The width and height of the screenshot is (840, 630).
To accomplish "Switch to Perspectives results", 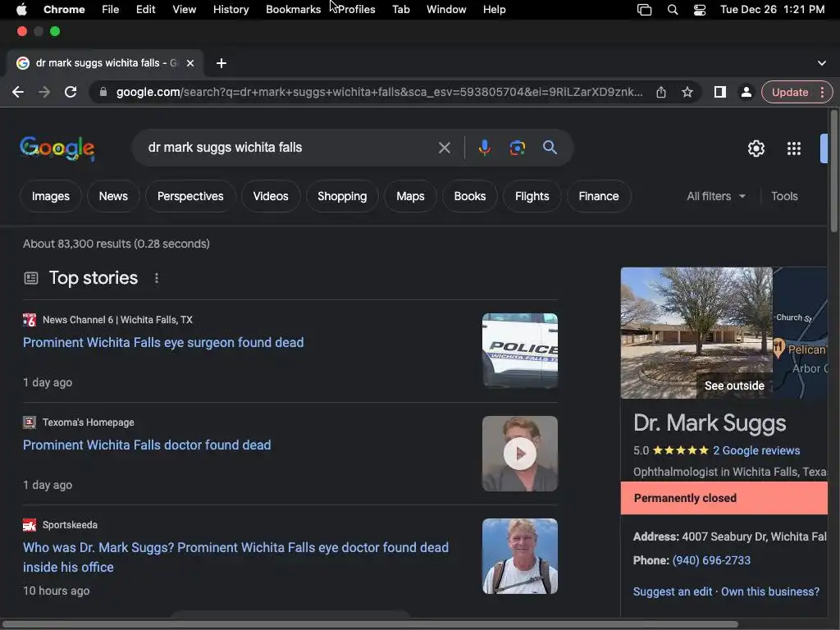I will point(190,196).
